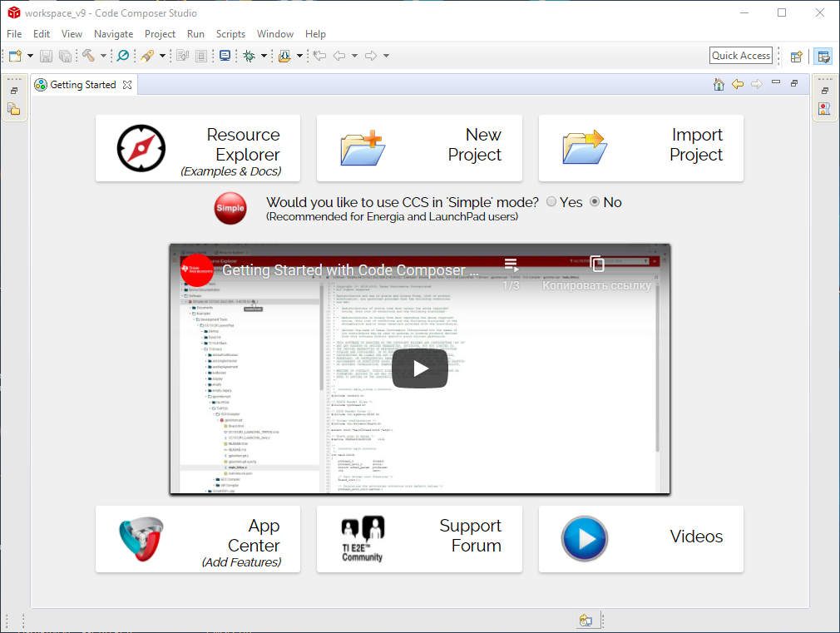Click the Save All icon
840x633 pixels.
(x=65, y=56)
